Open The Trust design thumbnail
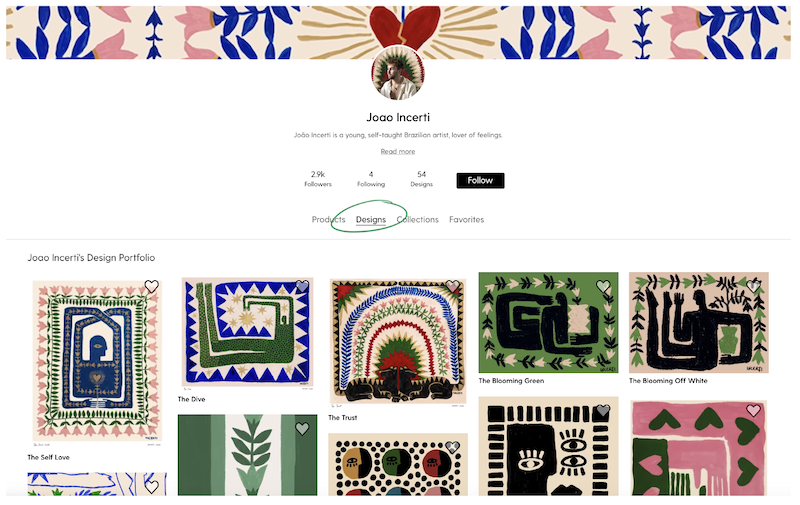 (x=398, y=343)
